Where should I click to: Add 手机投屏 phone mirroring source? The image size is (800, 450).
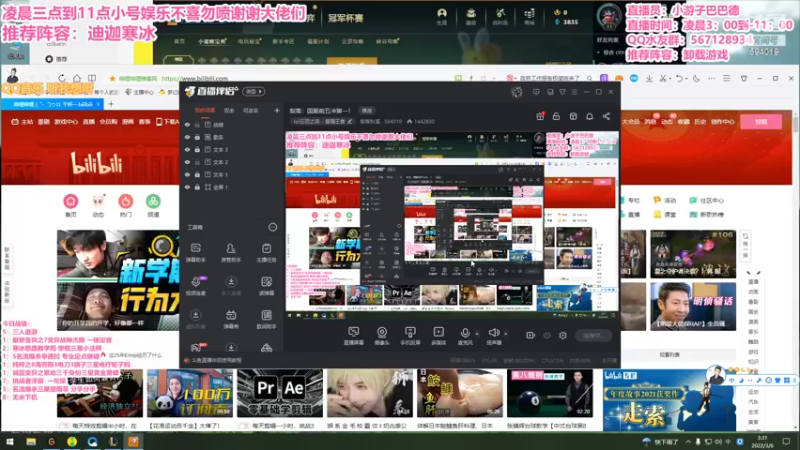coord(410,336)
